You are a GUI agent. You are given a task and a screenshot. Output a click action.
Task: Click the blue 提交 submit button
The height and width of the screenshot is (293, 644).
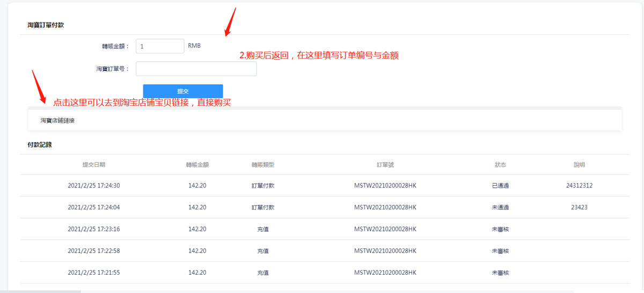[x=183, y=91]
